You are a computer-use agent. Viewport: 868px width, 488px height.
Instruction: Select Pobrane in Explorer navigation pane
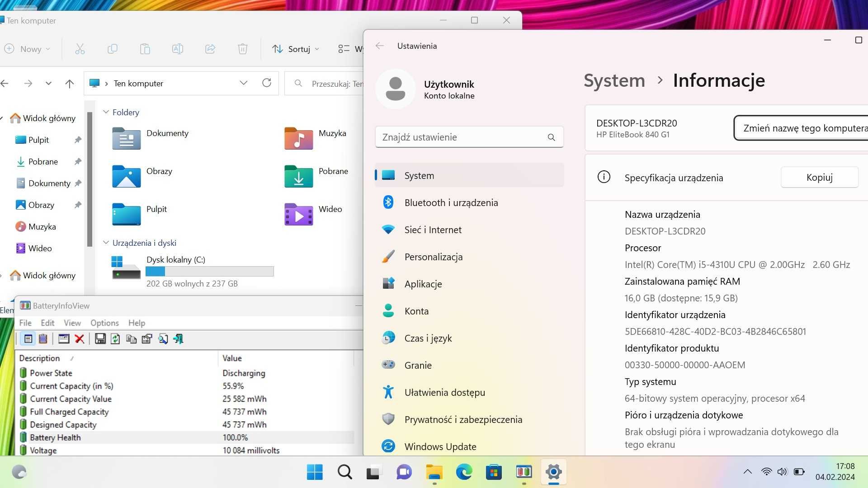tap(43, 161)
